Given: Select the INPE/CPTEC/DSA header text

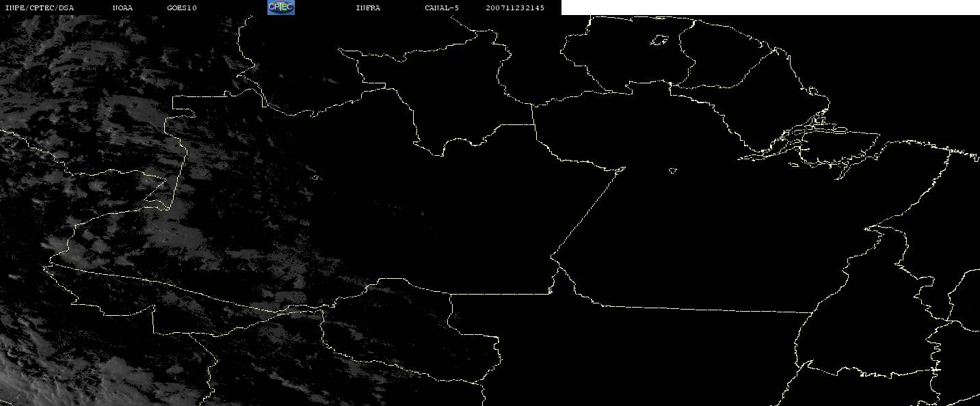Looking at the screenshot, I should pyautogui.click(x=39, y=8).
